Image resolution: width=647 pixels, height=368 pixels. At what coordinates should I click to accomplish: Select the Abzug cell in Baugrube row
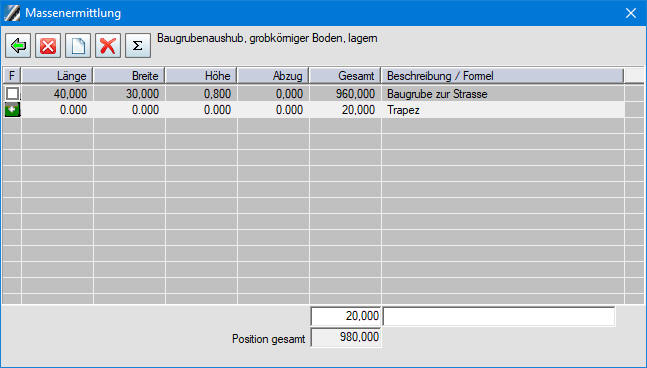point(273,94)
